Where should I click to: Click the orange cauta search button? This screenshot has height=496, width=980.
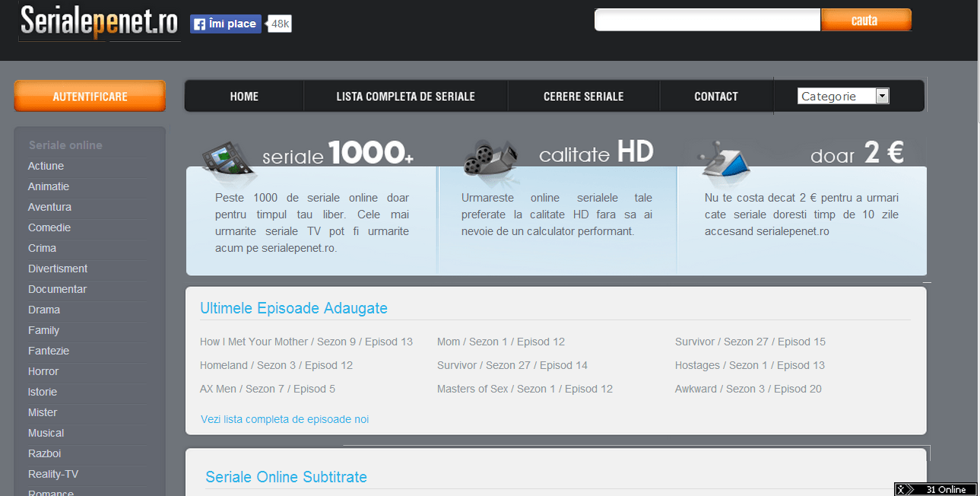tap(866, 20)
